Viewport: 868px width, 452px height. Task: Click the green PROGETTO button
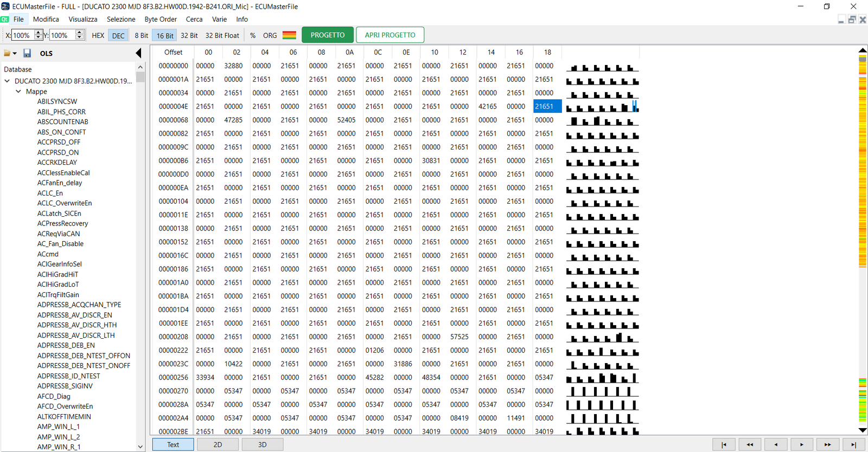[x=328, y=35]
